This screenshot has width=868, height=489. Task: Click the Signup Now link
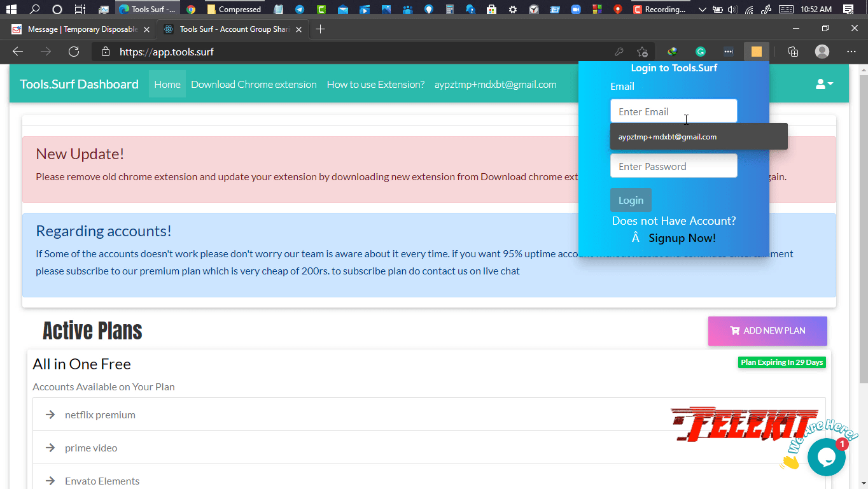click(x=682, y=238)
